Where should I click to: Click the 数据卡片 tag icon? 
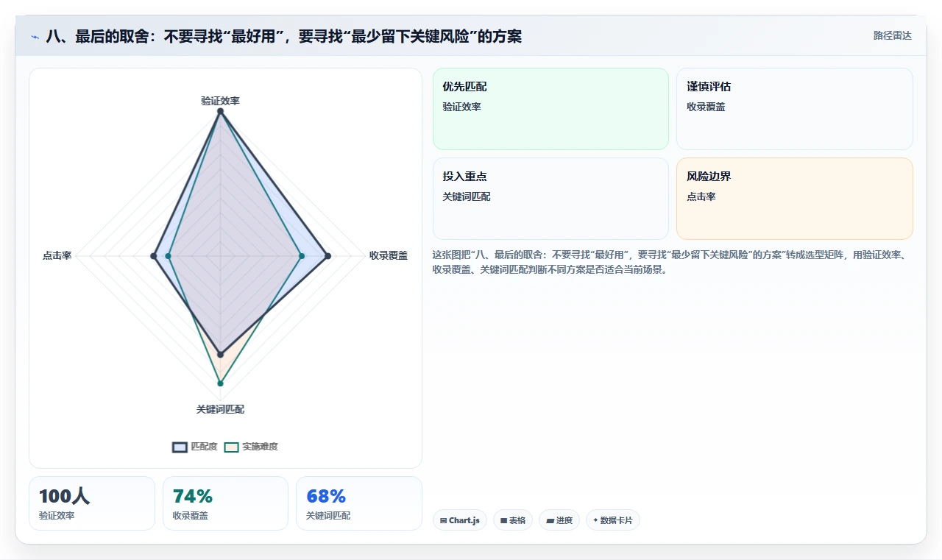pyautogui.click(x=595, y=520)
